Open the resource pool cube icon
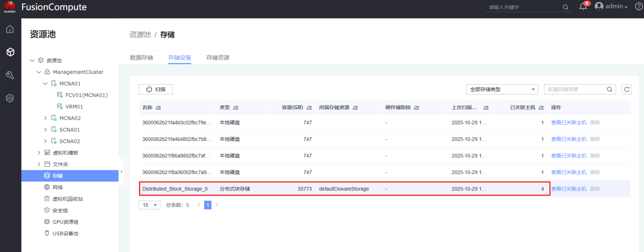644x252 pixels. [x=10, y=52]
